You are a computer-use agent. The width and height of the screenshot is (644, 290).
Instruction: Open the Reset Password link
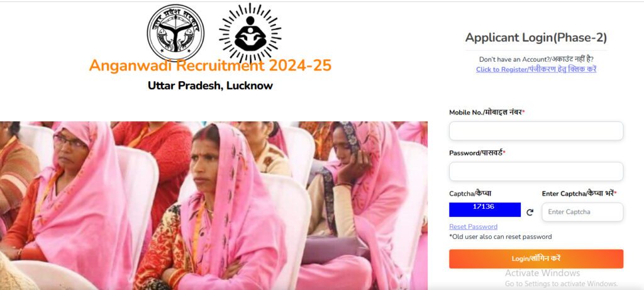point(473,226)
